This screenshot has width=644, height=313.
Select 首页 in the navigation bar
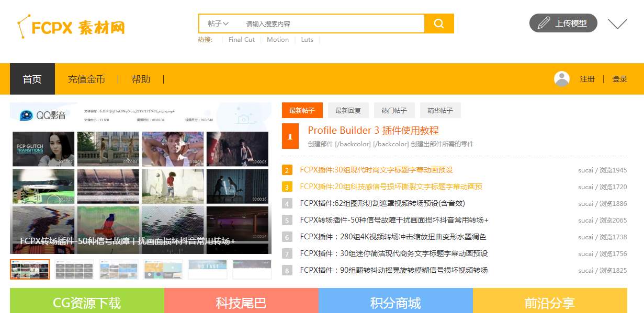[x=32, y=78]
